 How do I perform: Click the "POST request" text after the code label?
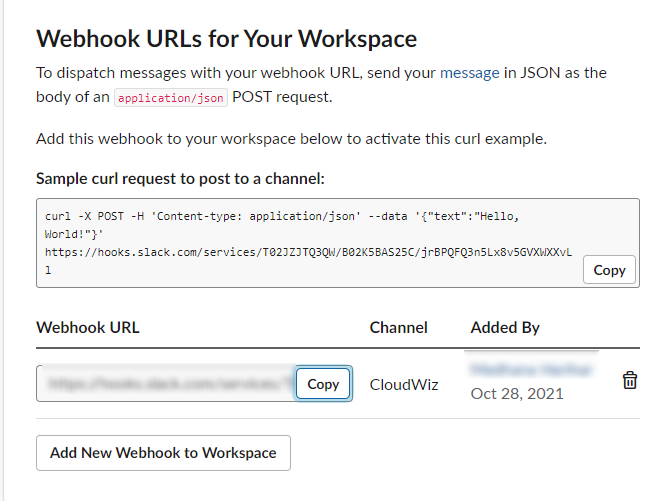(290, 98)
